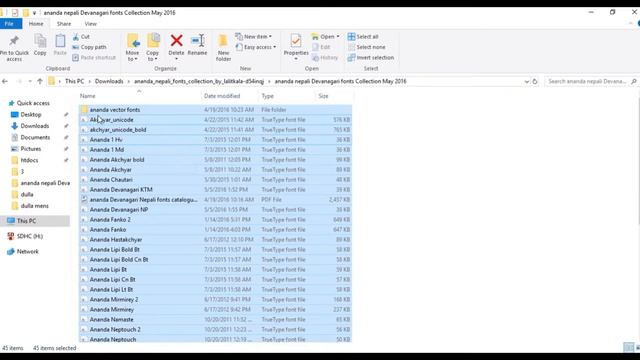Open the Easy access dropdown
The image size is (640, 360).
pyautogui.click(x=256, y=47)
